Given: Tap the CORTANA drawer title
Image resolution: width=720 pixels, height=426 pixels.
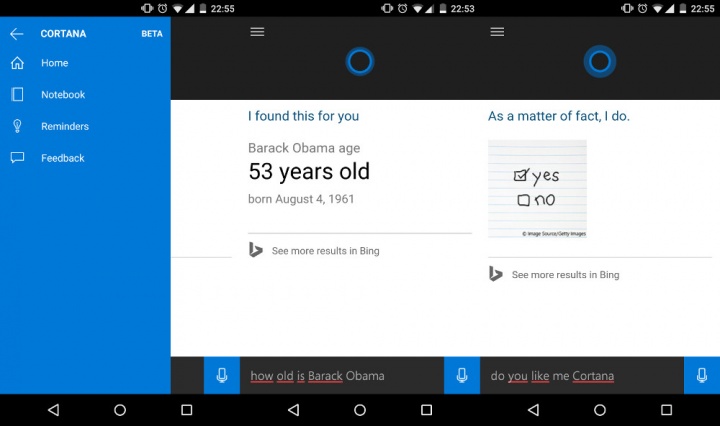Looking at the screenshot, I should pyautogui.click(x=63, y=34).
